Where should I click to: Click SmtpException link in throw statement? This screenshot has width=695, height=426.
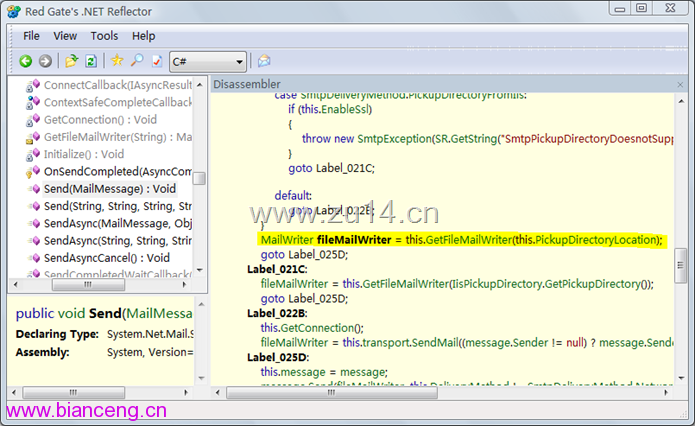[394, 139]
